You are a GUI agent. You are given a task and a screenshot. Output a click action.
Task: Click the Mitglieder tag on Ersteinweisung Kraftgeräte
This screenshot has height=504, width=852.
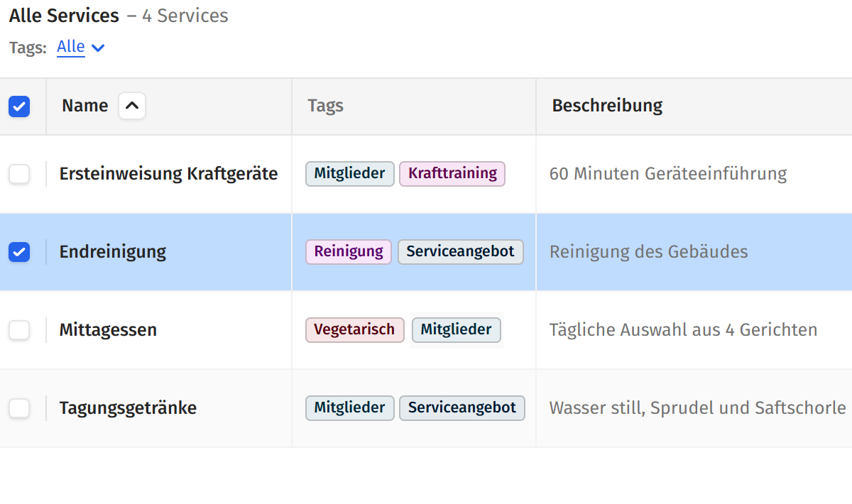(x=349, y=173)
